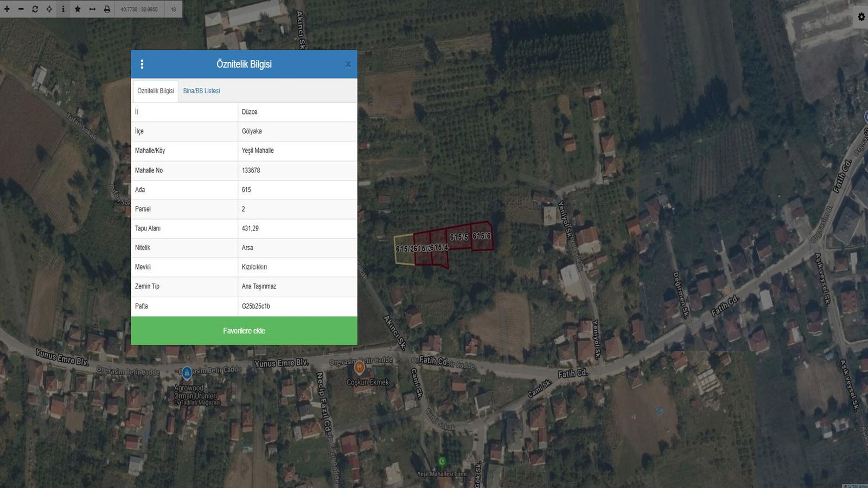The width and height of the screenshot is (868, 488).
Task: Select the distance measure tool
Action: tap(92, 9)
